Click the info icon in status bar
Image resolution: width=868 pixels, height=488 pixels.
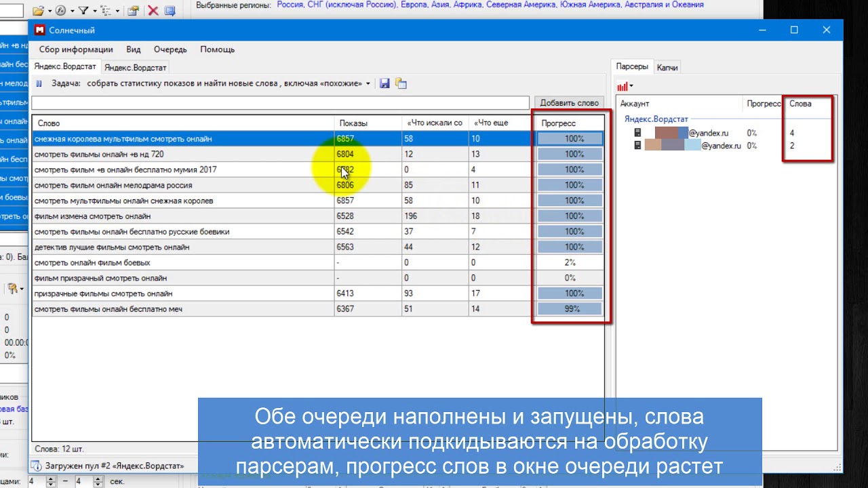[x=37, y=466]
